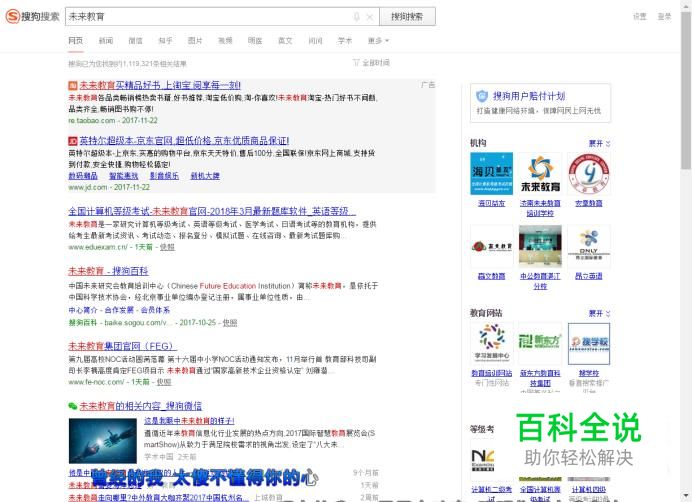Click the office reception photo thumbnail
Screen dimensions: 692x502
[540, 246]
